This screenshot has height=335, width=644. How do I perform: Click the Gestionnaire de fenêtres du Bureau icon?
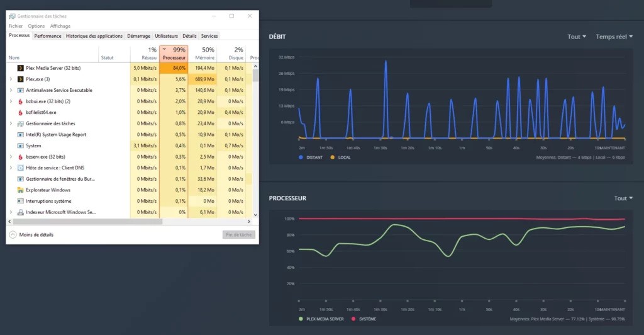(x=20, y=179)
